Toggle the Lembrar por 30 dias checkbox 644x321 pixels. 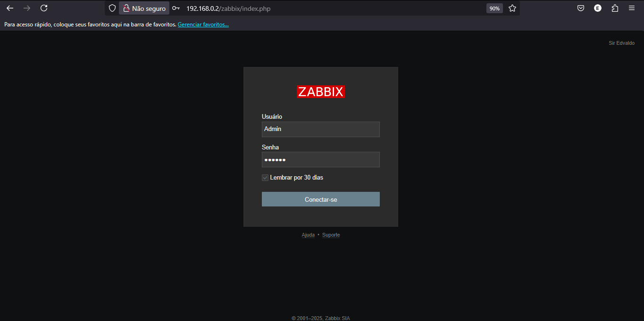265,177
